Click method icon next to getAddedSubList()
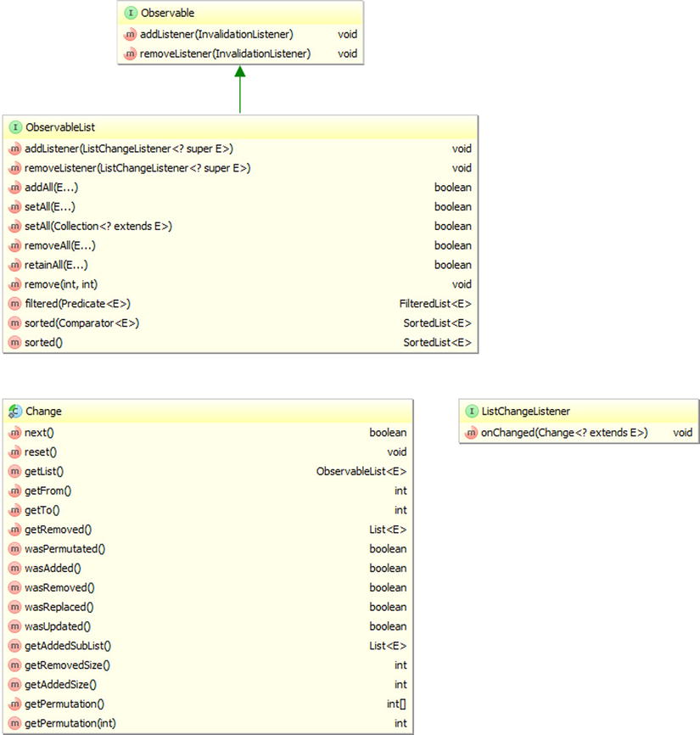700x735 pixels. pos(15,646)
